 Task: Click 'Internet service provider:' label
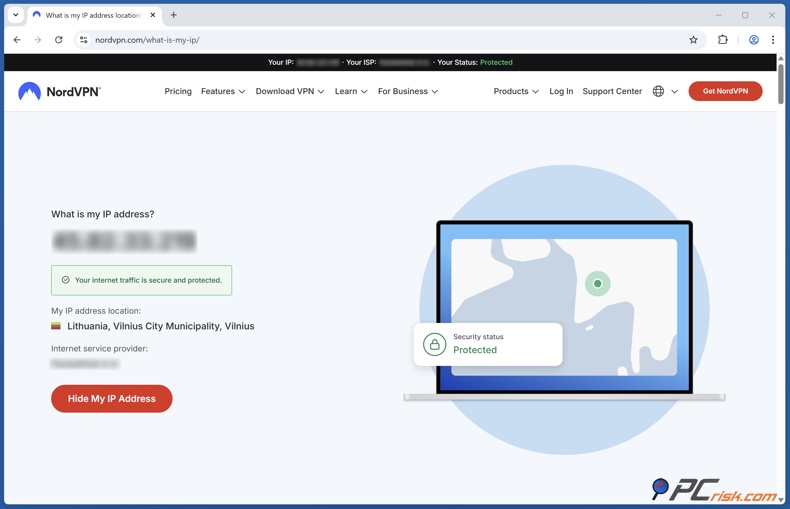tap(99, 348)
